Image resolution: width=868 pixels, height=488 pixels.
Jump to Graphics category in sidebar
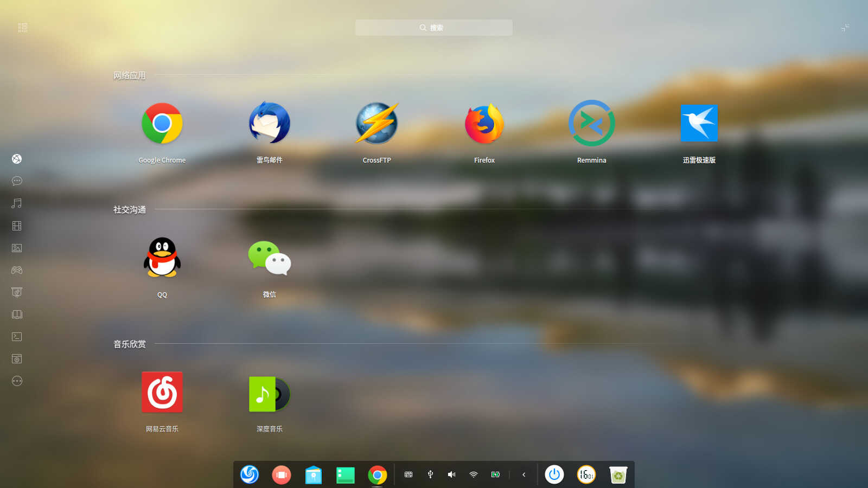(17, 248)
